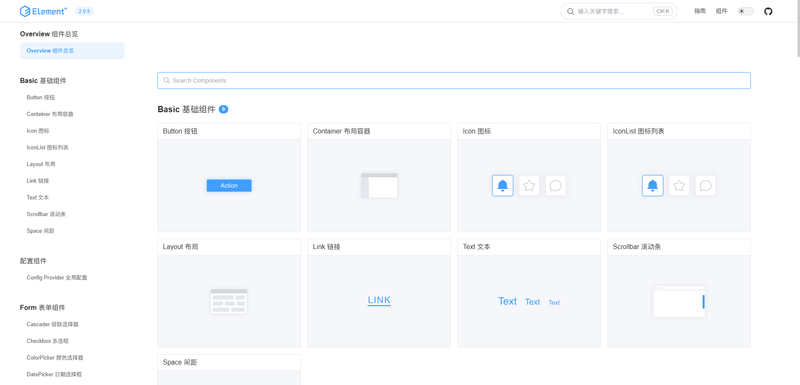Open the Layout 布局 card title
The width and height of the screenshot is (800, 385).
point(181,247)
